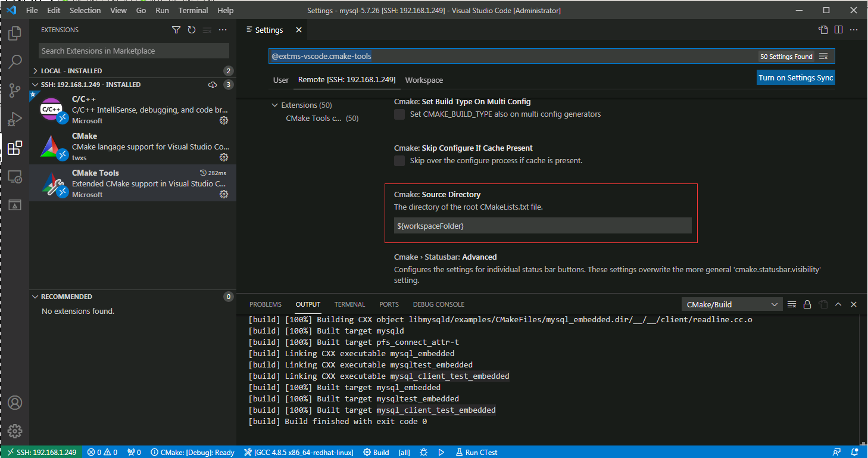The width and height of the screenshot is (868, 458).
Task: Click errors and warnings count in status bar
Action: (x=102, y=453)
